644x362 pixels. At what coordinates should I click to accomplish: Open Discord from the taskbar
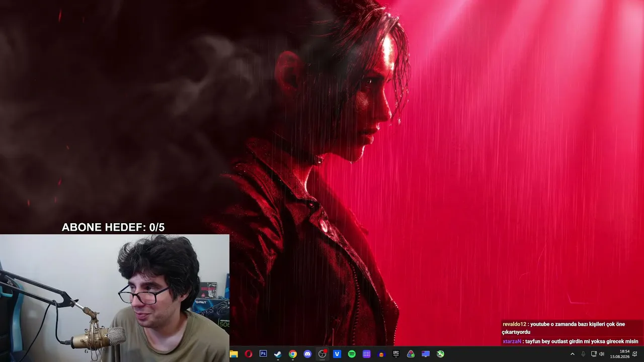click(x=307, y=354)
